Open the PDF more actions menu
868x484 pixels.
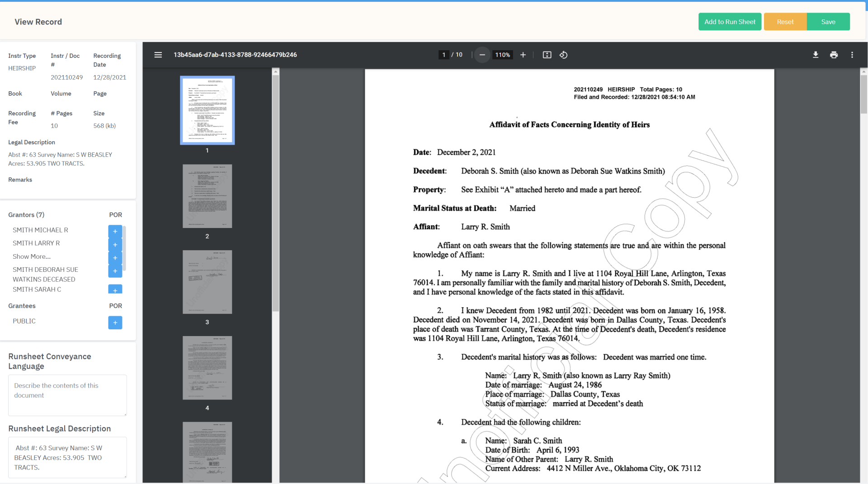tap(852, 55)
